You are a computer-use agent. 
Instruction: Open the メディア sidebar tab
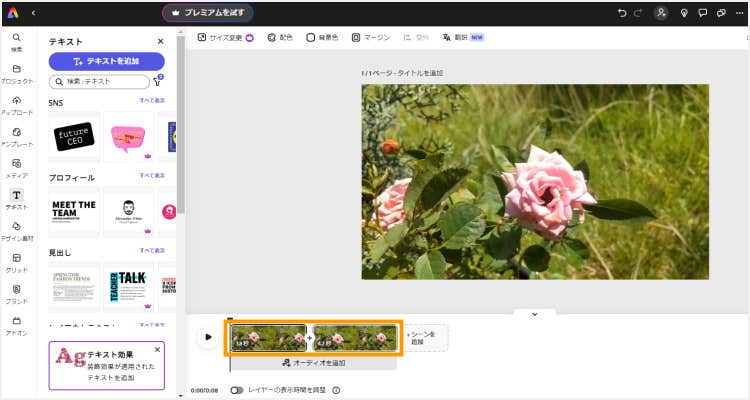[x=17, y=169]
